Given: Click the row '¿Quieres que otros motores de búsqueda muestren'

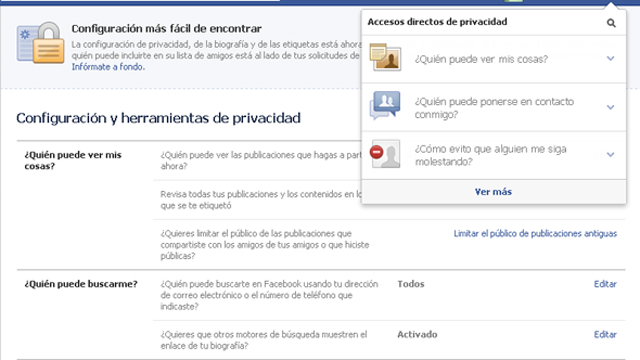Looking at the screenshot, I should click(264, 340).
